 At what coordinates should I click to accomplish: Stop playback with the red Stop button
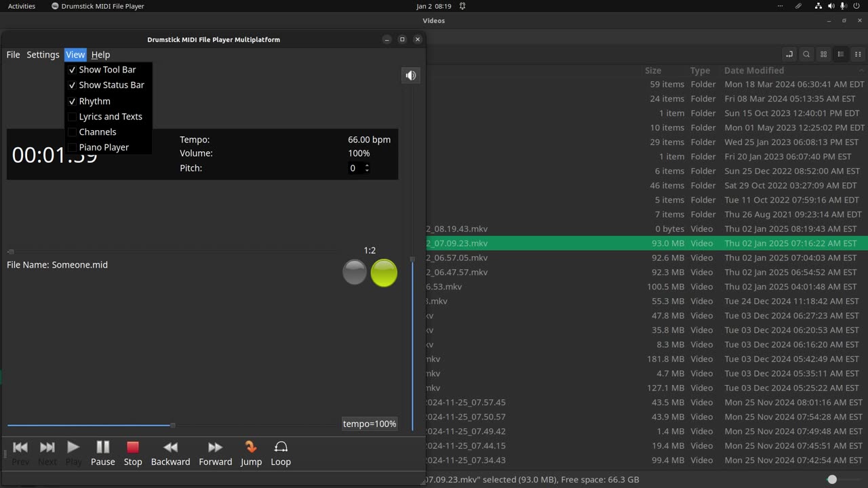click(133, 453)
